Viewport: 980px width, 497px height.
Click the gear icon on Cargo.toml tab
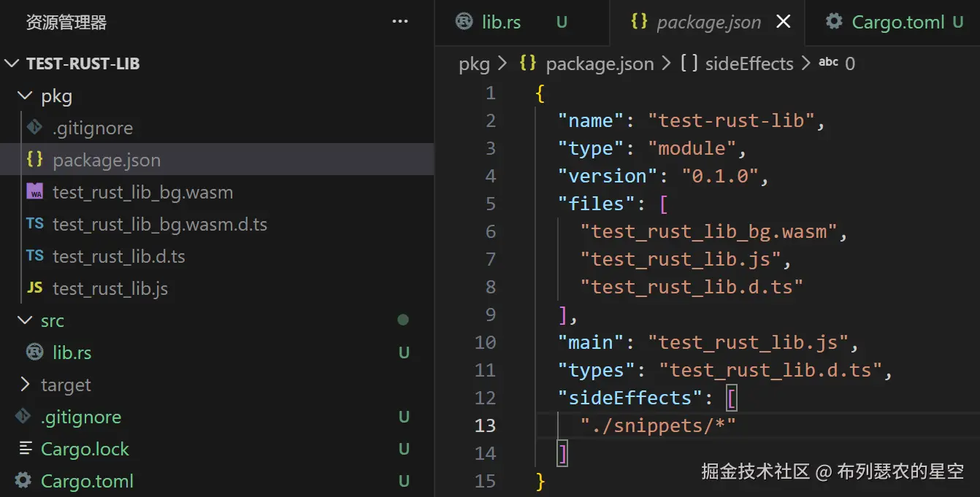click(834, 22)
